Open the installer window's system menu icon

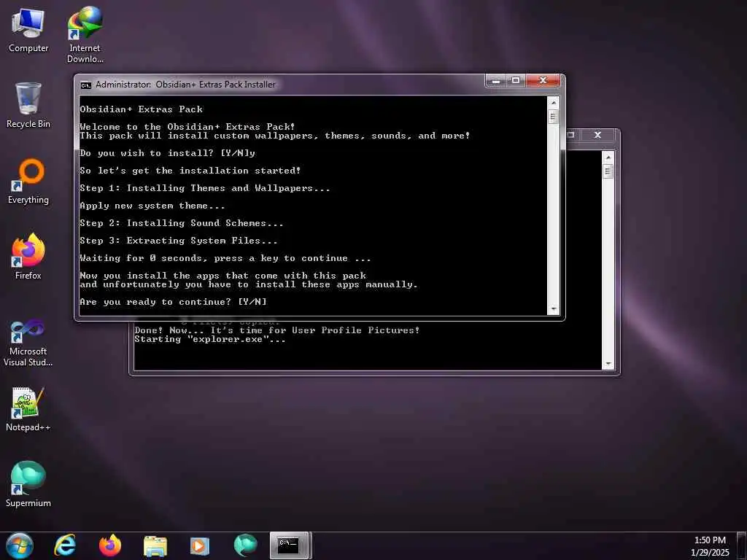tap(86, 85)
